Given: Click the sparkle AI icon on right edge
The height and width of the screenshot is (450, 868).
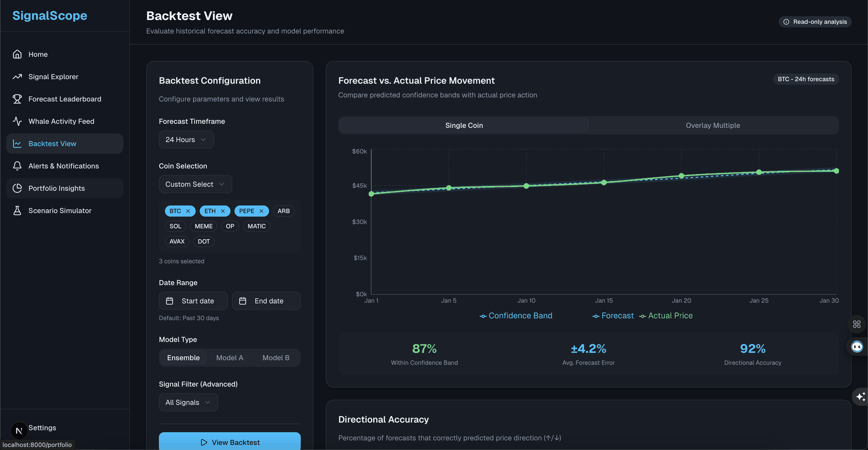Looking at the screenshot, I should pos(861,397).
